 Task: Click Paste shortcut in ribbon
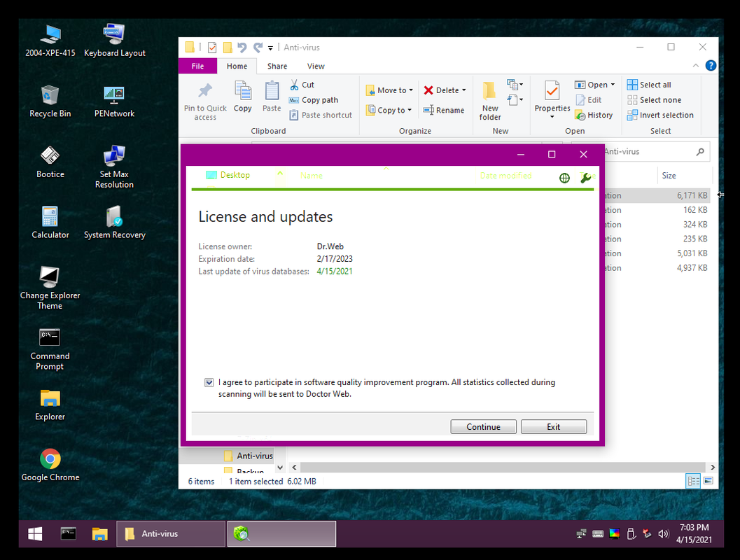click(321, 115)
